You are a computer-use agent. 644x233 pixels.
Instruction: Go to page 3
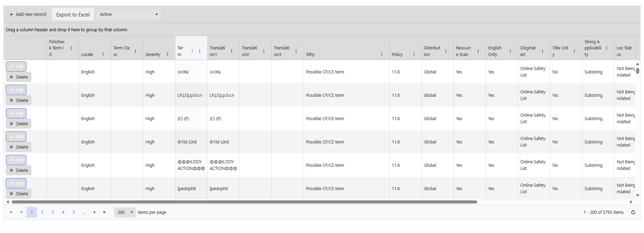[53, 212]
